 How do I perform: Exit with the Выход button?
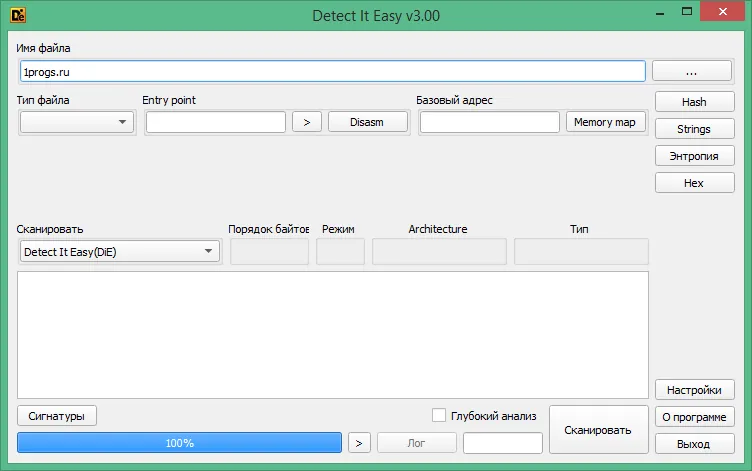click(x=694, y=444)
